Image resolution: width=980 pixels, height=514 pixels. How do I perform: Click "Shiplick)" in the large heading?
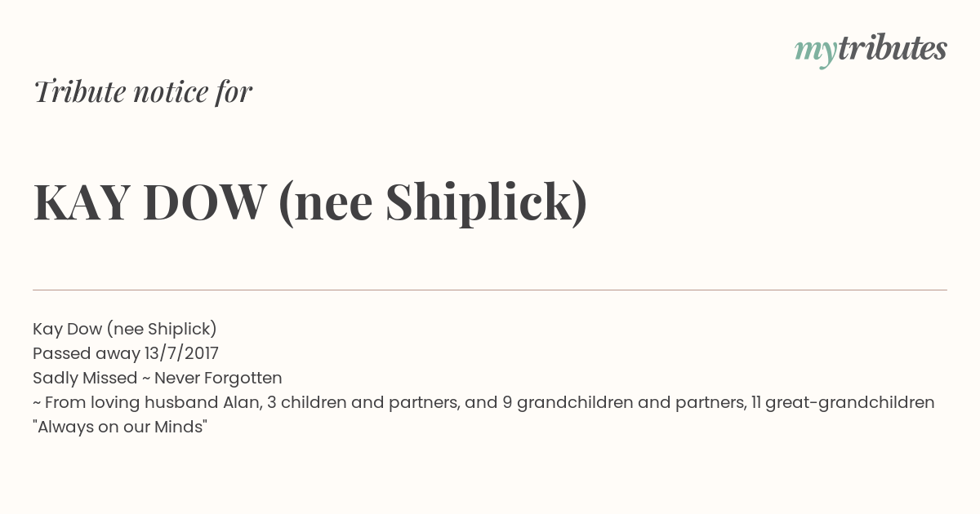[487, 202]
